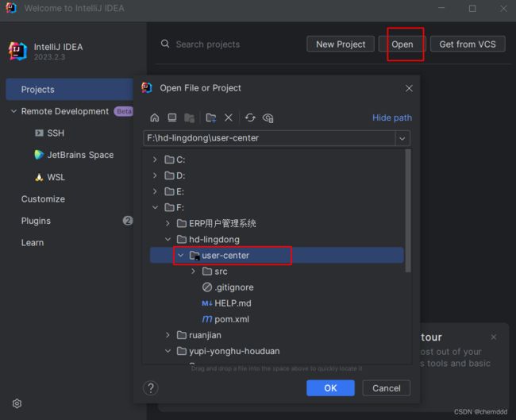Click the Search projects field
Viewport: 516px width, 420px height.
pos(208,44)
